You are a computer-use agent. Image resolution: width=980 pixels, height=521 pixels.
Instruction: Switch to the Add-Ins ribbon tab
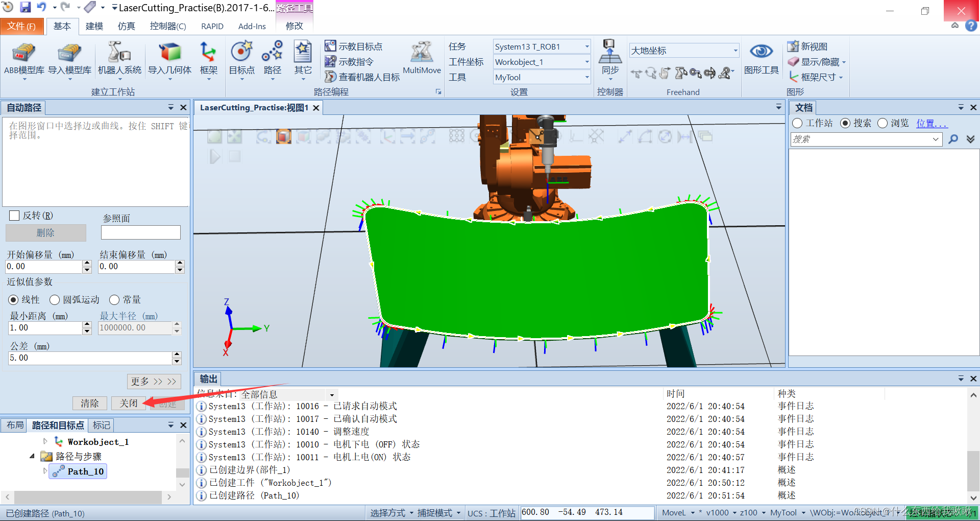click(252, 26)
